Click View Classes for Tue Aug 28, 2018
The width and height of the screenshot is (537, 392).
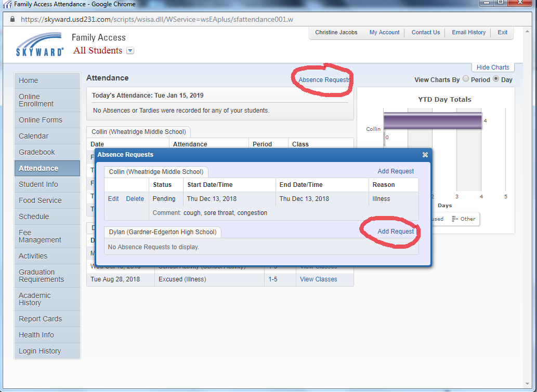[319, 279]
